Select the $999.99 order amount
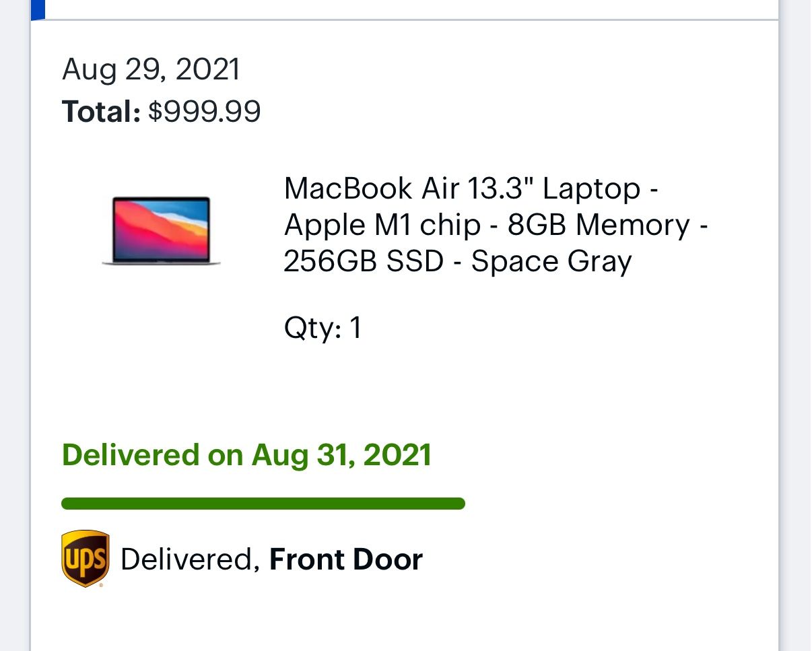The height and width of the screenshot is (651, 812). click(204, 112)
